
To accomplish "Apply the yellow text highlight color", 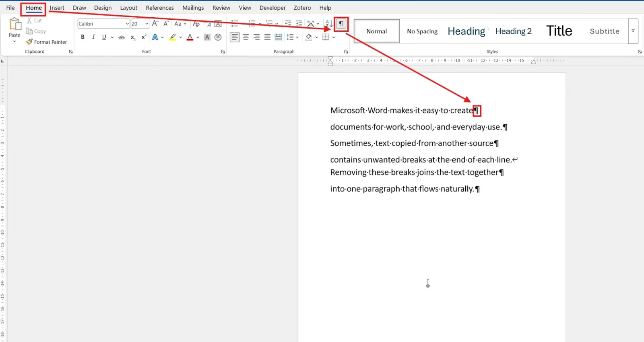I will [173, 37].
